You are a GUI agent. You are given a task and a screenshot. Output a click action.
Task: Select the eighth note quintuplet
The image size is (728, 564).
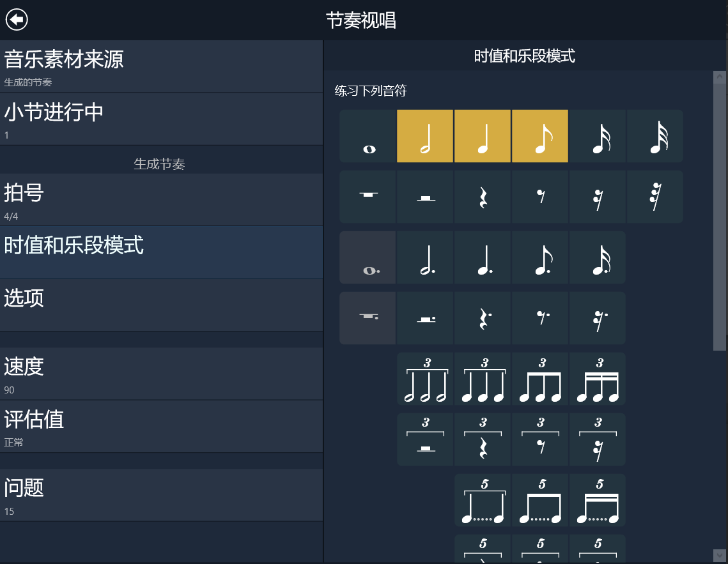coord(540,500)
